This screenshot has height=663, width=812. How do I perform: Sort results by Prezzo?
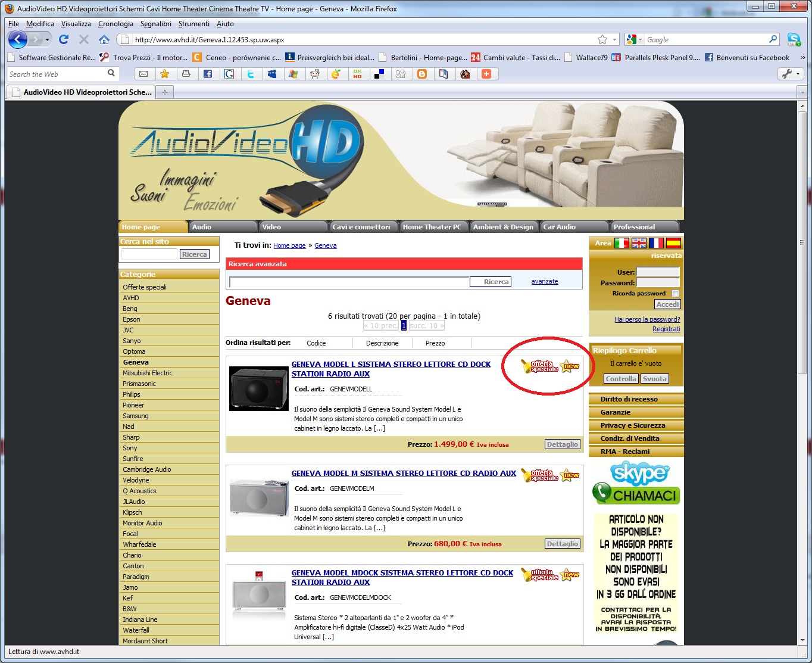coord(435,343)
